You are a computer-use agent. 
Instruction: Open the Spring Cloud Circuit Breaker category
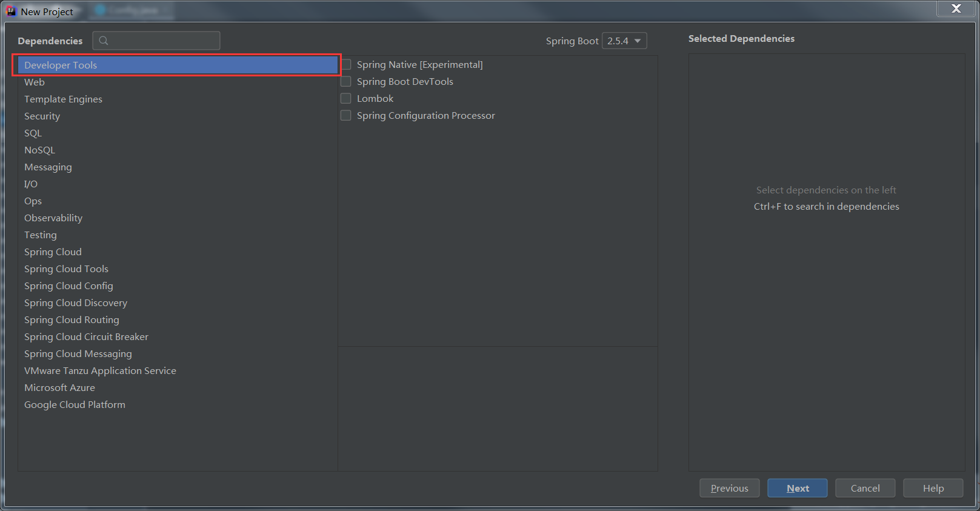(178, 336)
